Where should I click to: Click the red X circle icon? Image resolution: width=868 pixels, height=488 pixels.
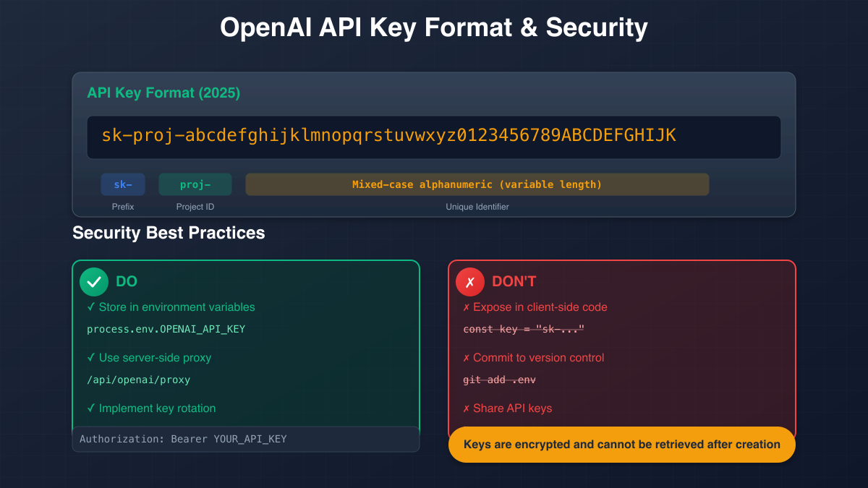click(470, 282)
